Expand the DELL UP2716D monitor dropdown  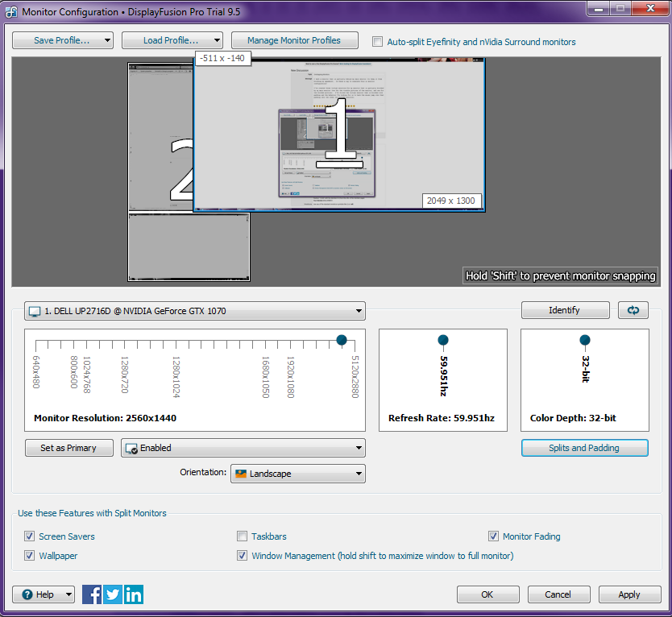click(195, 311)
